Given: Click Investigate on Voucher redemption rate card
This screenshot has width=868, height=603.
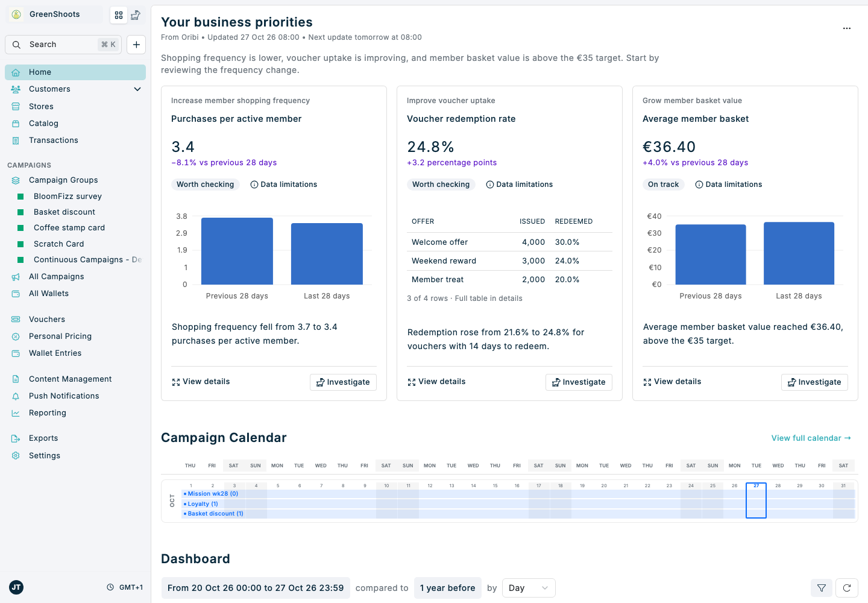Looking at the screenshot, I should point(579,382).
